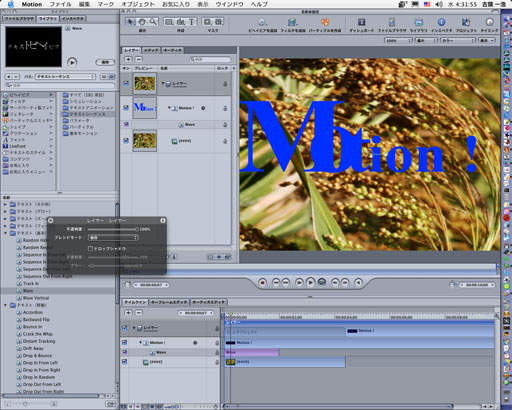Click lock icon of top layer row
This screenshot has height=410, width=512.
(225, 84)
